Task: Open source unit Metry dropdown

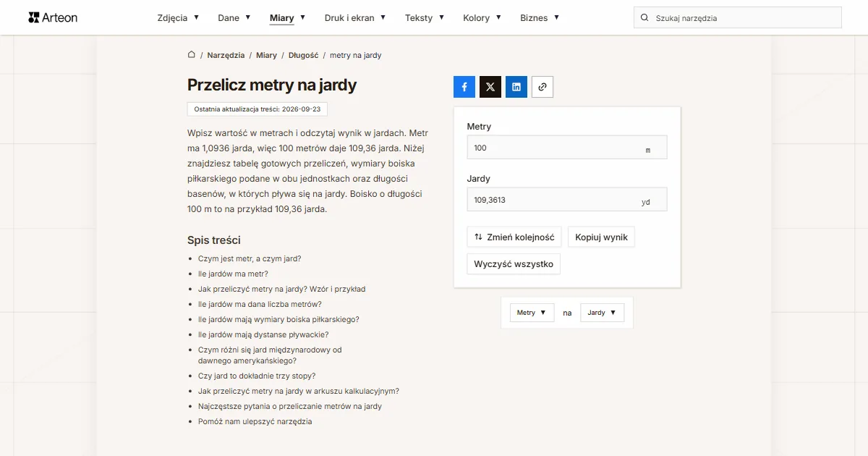Action: click(x=532, y=313)
